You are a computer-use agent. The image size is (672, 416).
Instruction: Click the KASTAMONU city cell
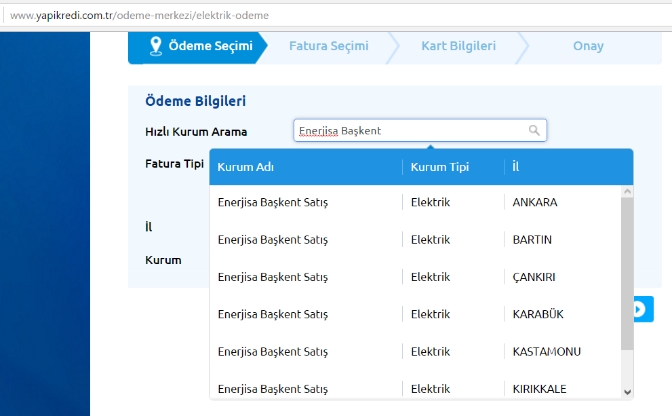point(547,351)
